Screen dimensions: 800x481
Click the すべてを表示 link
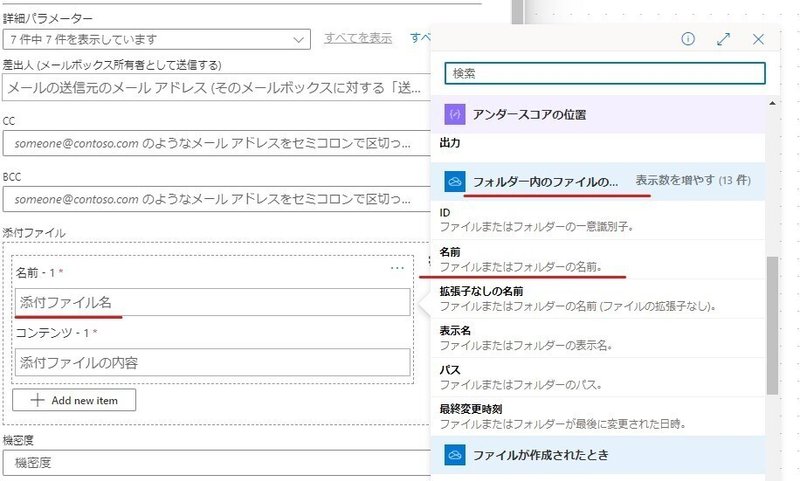point(358,38)
